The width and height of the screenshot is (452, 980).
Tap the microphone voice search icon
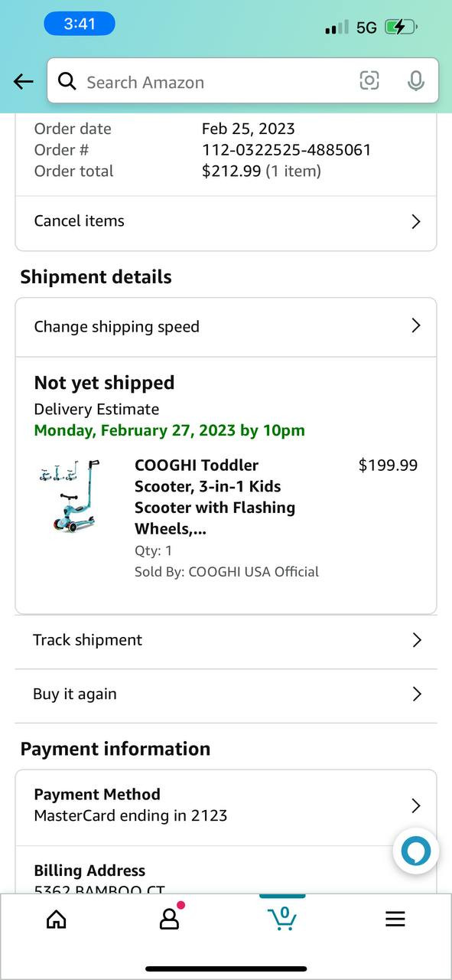[x=416, y=81]
